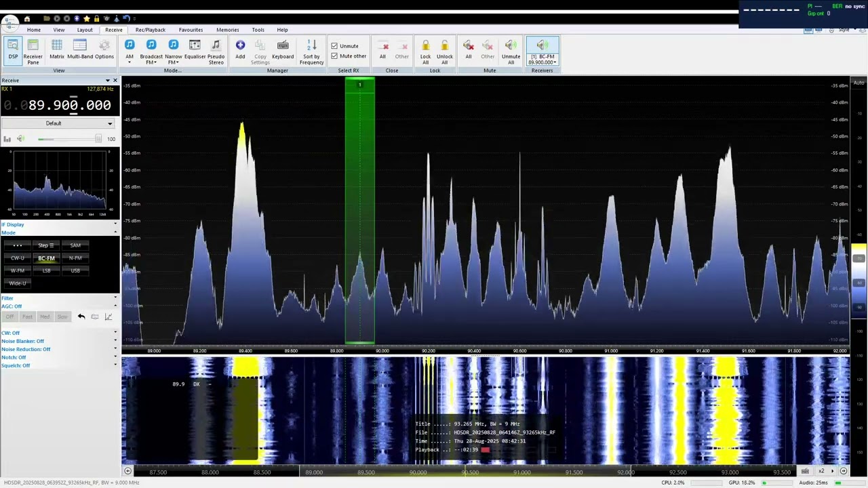The height and width of the screenshot is (488, 868).
Task: Expand the IF Display section
Action: pyautogui.click(x=60, y=224)
